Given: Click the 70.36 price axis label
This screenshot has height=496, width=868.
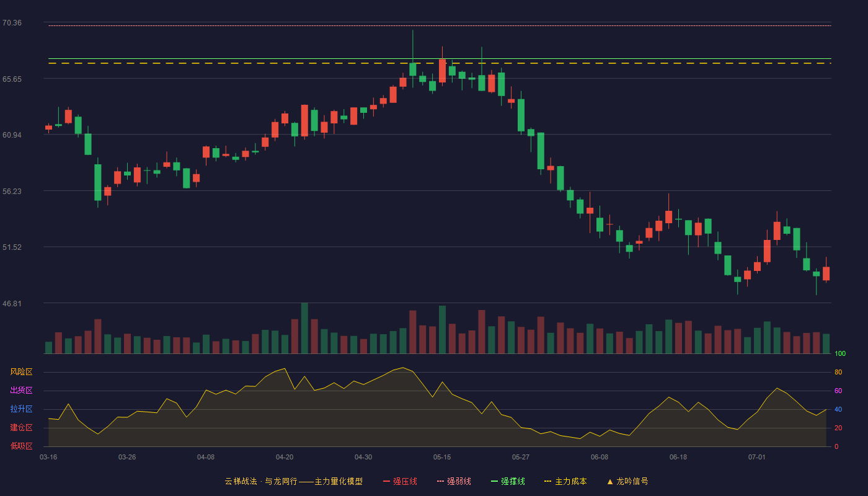Looking at the screenshot, I should (x=12, y=23).
